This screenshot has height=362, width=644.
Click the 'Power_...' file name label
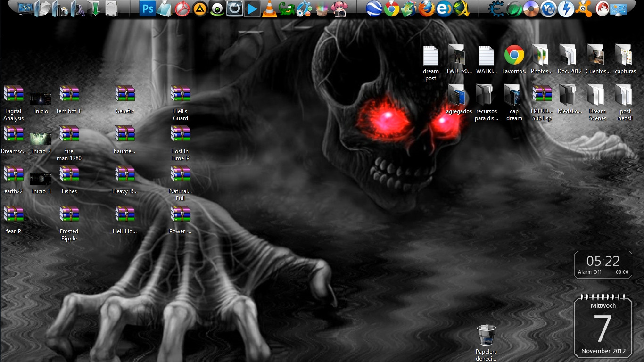181,231
